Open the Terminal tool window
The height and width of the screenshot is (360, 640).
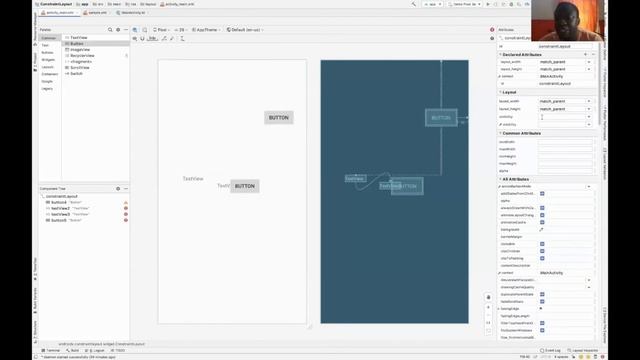tap(51, 351)
